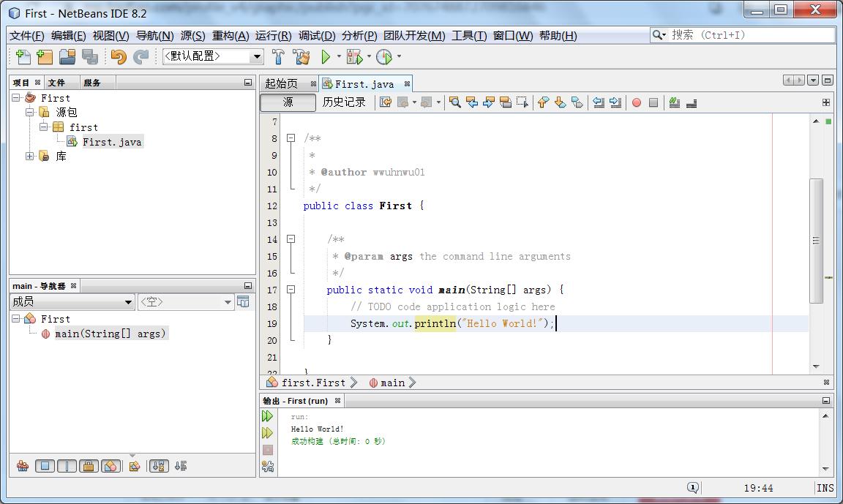Toggle the Show Static Members padlock filter
This screenshot has height=504, width=843.
(89, 466)
